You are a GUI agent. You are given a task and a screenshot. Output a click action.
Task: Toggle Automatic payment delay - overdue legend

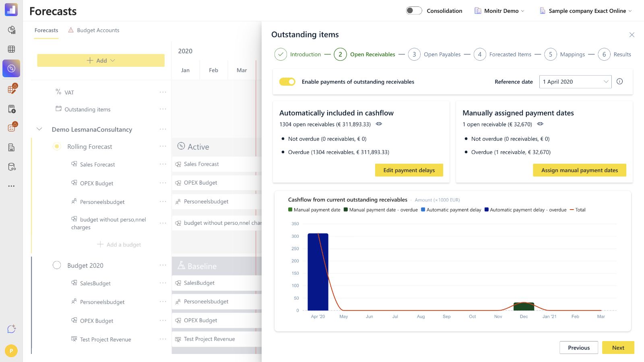click(525, 210)
